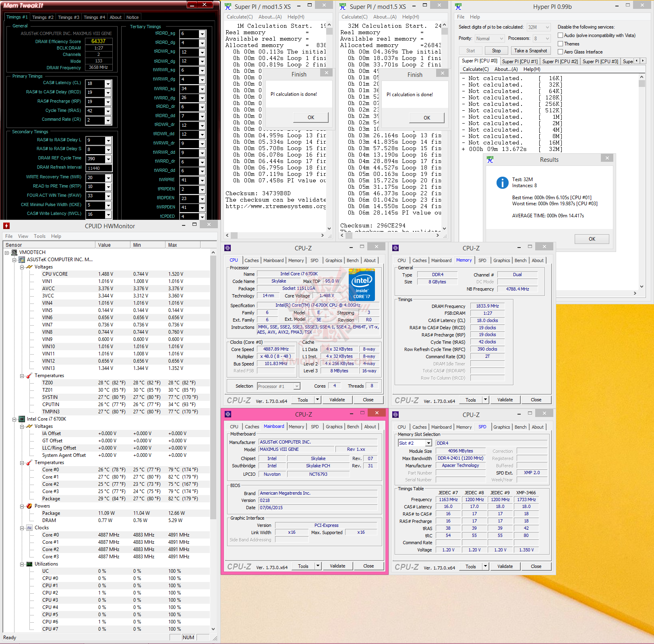Viewport: 654px width, 644px height.
Task: Click the Super PI icon of the 32M window
Action: click(343, 6)
